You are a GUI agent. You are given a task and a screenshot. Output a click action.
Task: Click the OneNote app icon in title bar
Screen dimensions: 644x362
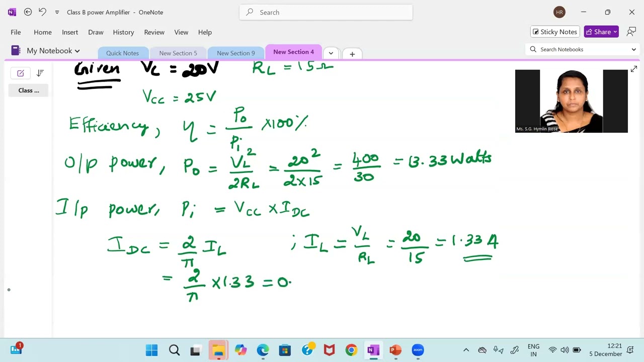12,12
